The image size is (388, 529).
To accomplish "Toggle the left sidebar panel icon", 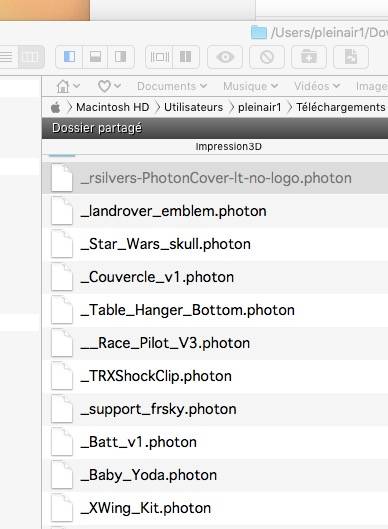I will [69, 57].
